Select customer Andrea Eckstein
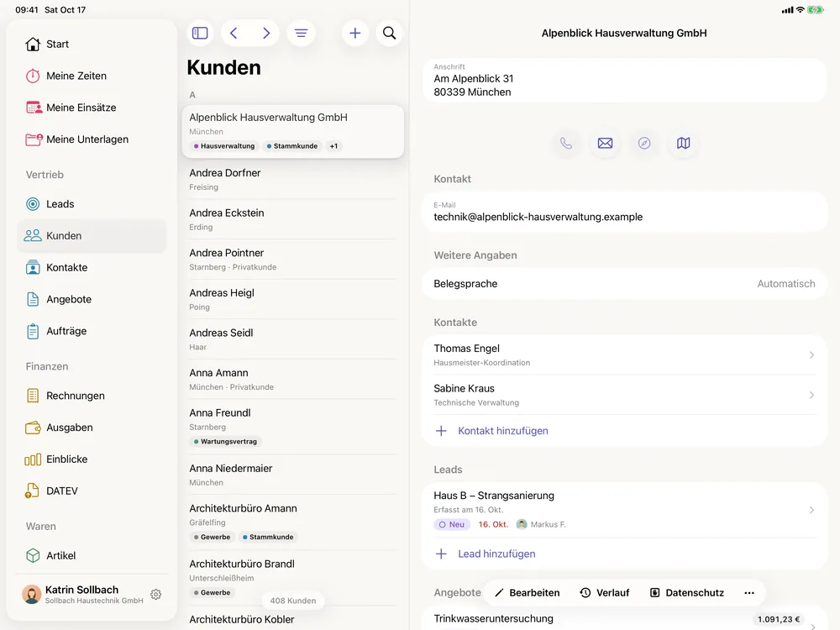840x630 pixels. tap(293, 219)
